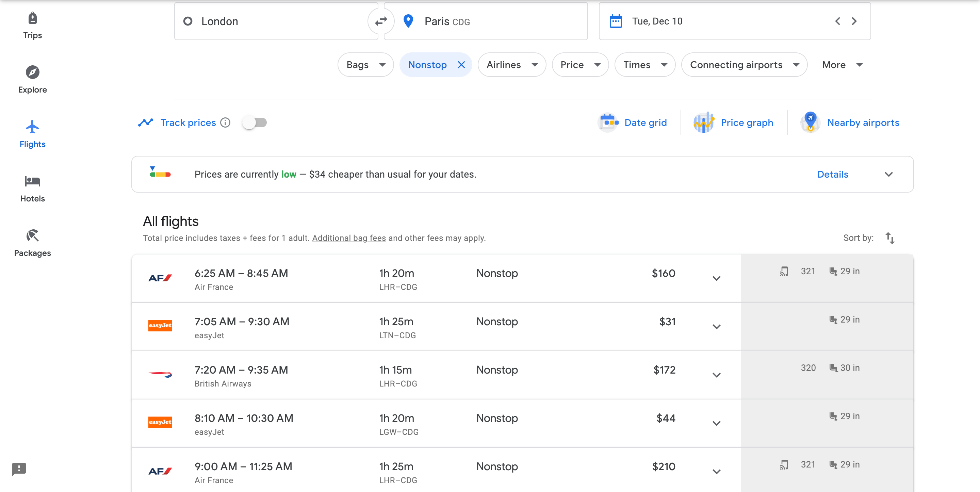Show Track prices info tooltip
Viewport: 980px width, 492px height.
(x=225, y=122)
